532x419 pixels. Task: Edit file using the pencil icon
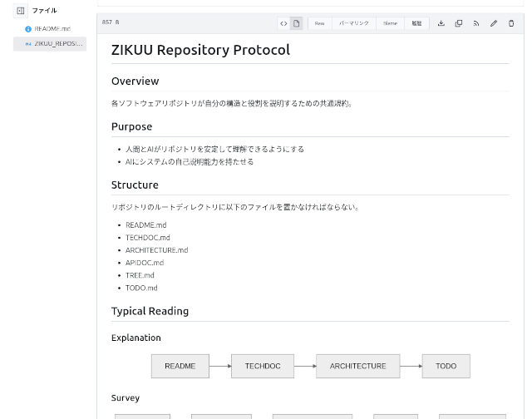(494, 23)
